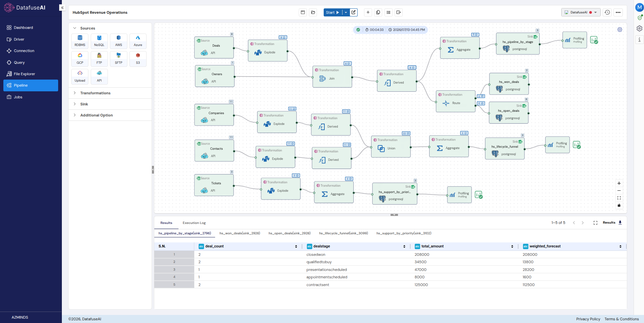This screenshot has height=323, width=644.
Task: Sort by total_amount column
Action: [512, 246]
